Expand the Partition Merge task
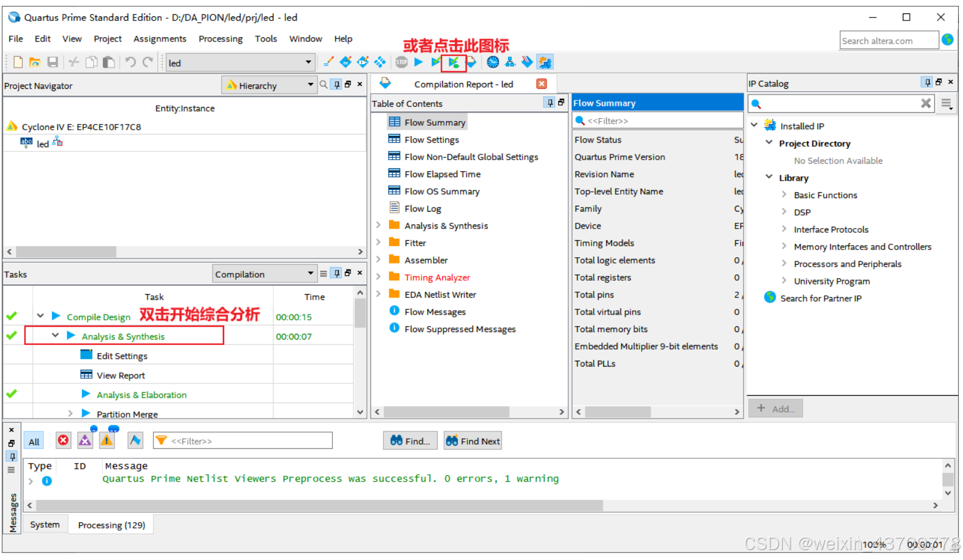The width and height of the screenshot is (963, 560). 70,413
